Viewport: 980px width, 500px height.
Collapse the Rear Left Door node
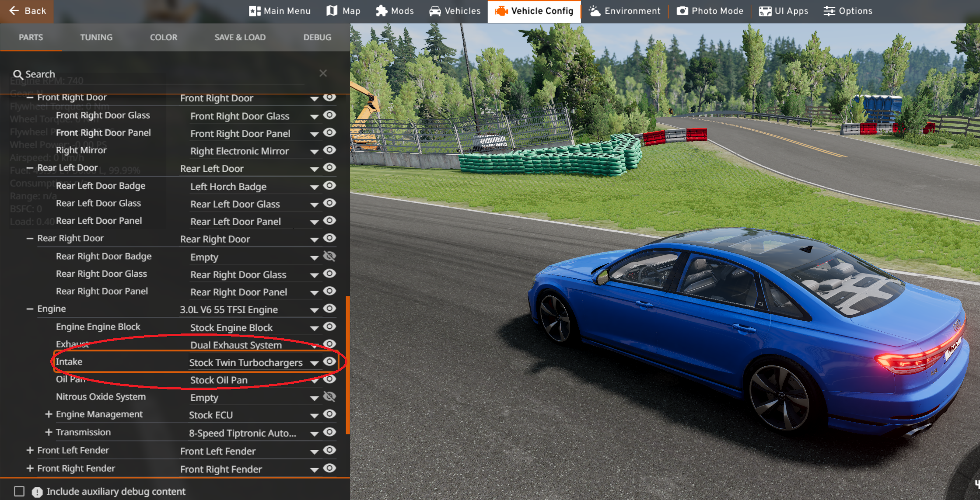30,168
